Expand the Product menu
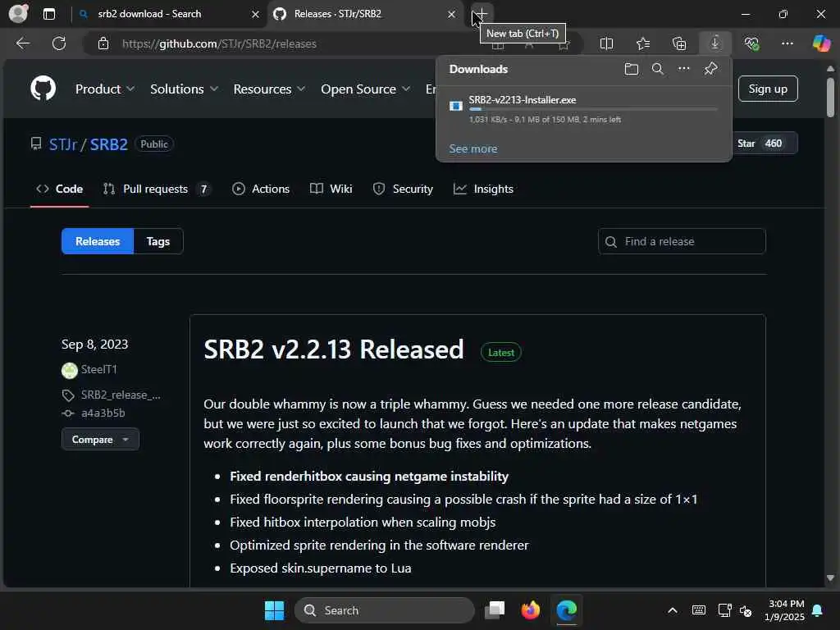Viewport: 840px width, 630px height. (x=105, y=89)
